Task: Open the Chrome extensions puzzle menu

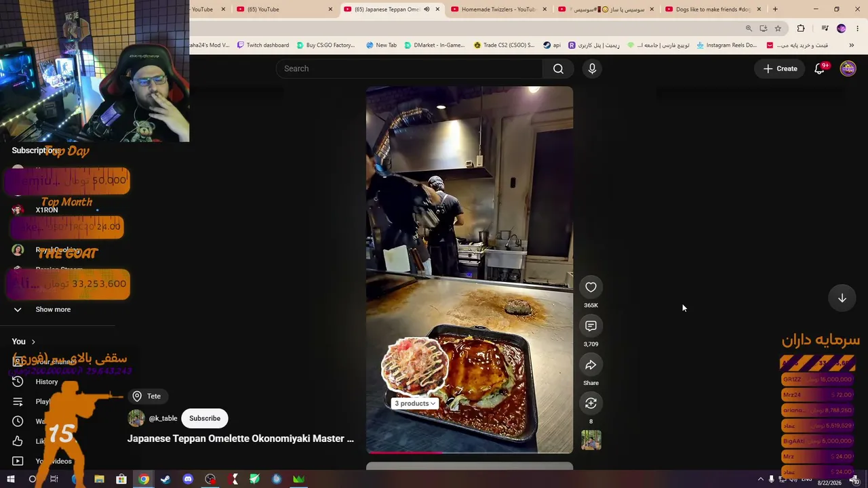Action: click(x=801, y=28)
